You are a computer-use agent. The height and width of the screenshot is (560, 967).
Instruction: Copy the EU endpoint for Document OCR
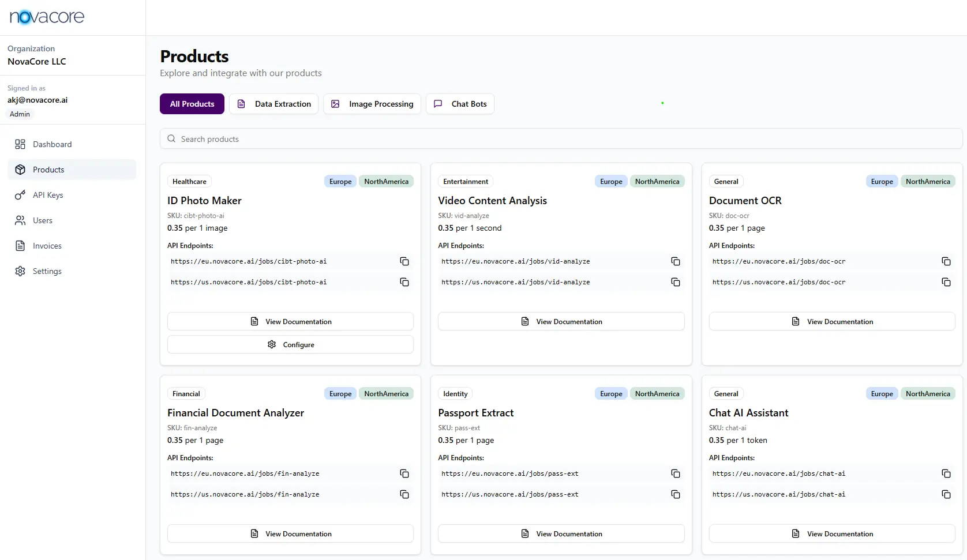point(946,261)
